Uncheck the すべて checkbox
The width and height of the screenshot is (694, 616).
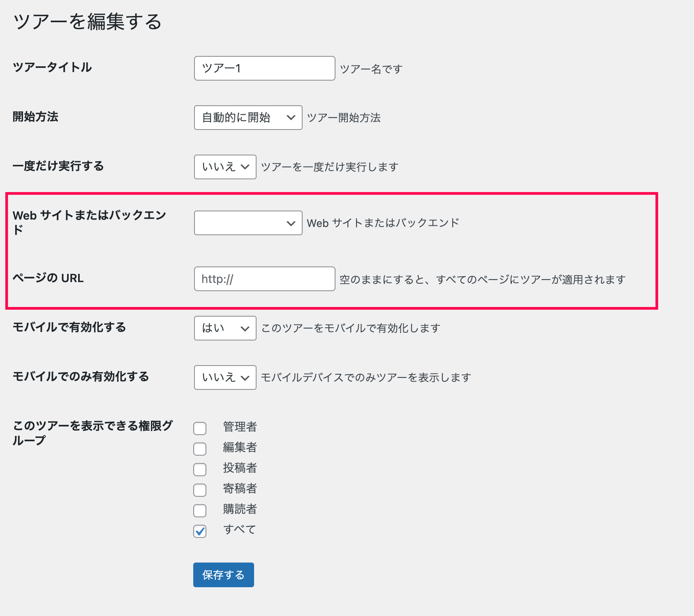point(200,531)
